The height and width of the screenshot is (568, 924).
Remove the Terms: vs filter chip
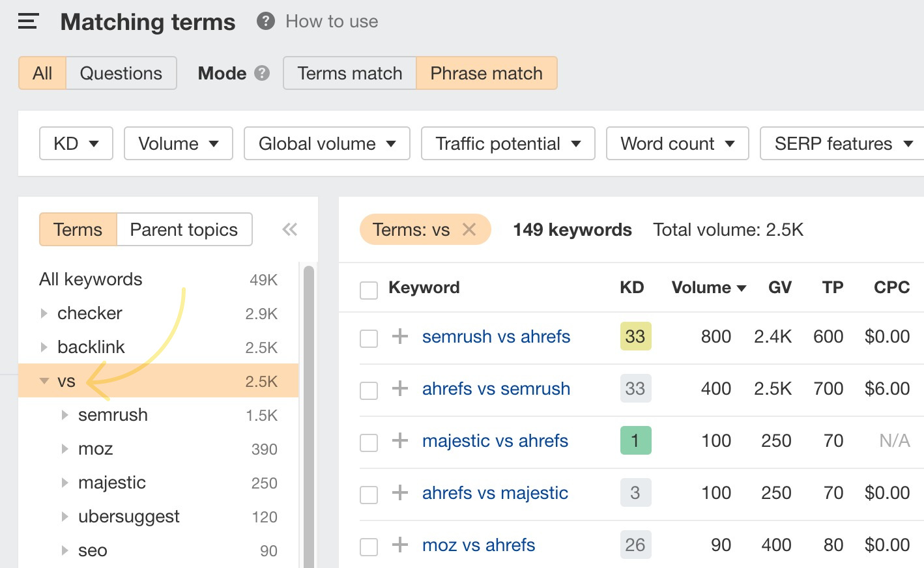(469, 229)
